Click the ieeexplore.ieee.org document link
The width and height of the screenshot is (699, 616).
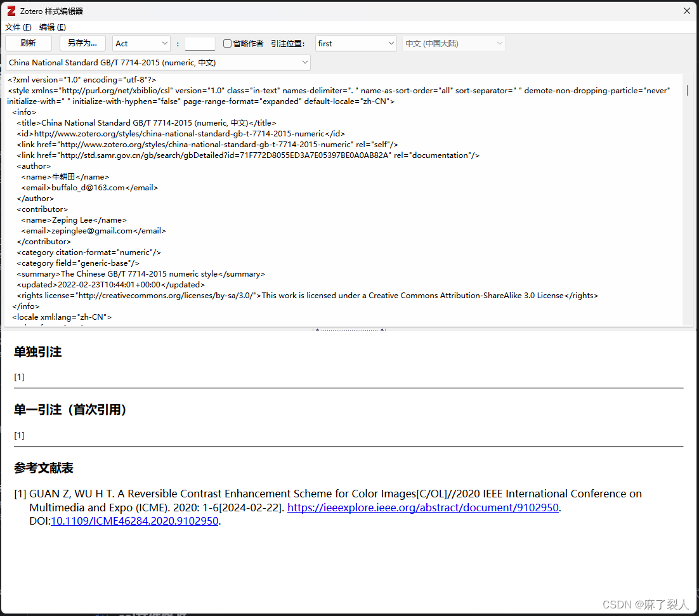[x=422, y=508]
